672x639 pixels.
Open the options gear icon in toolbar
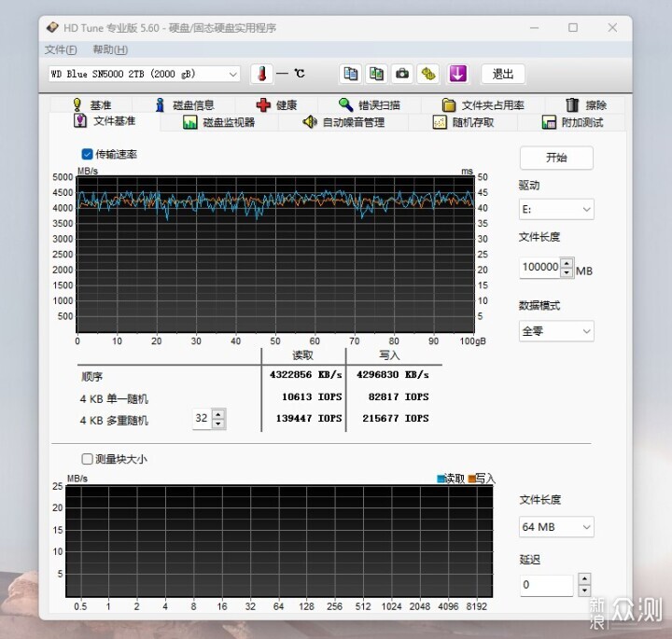428,74
